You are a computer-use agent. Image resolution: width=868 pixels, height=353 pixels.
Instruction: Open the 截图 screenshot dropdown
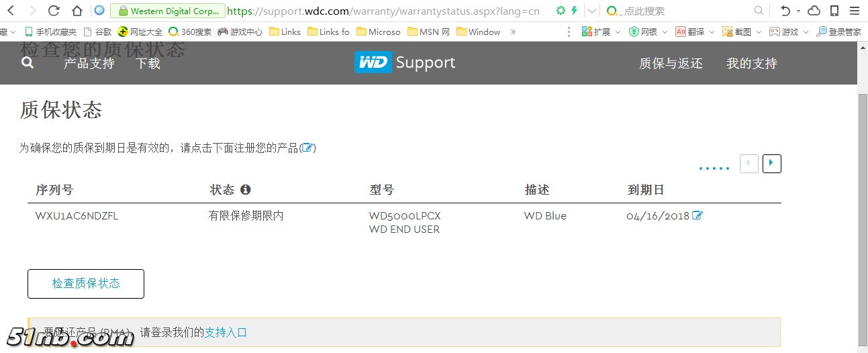pyautogui.click(x=742, y=32)
